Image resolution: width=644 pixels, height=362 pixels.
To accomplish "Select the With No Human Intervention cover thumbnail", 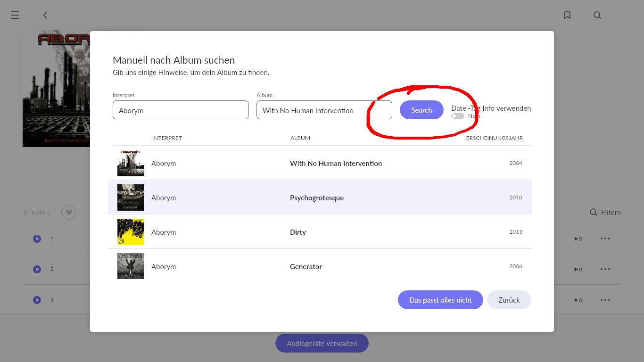I will click(x=131, y=163).
